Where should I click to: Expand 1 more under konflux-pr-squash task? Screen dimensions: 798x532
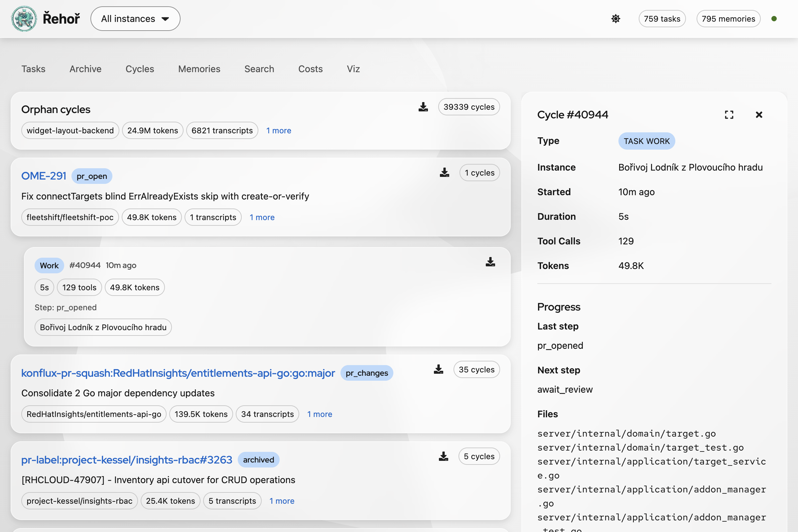point(320,414)
